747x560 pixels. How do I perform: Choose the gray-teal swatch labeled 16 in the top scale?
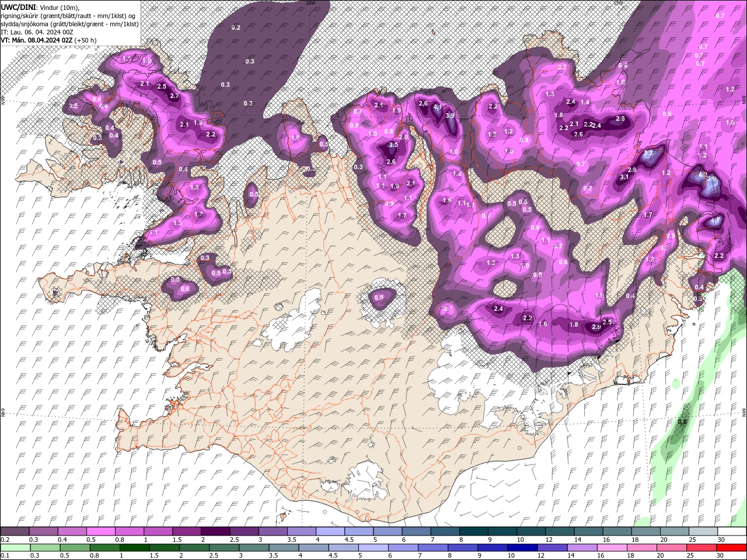617,531
